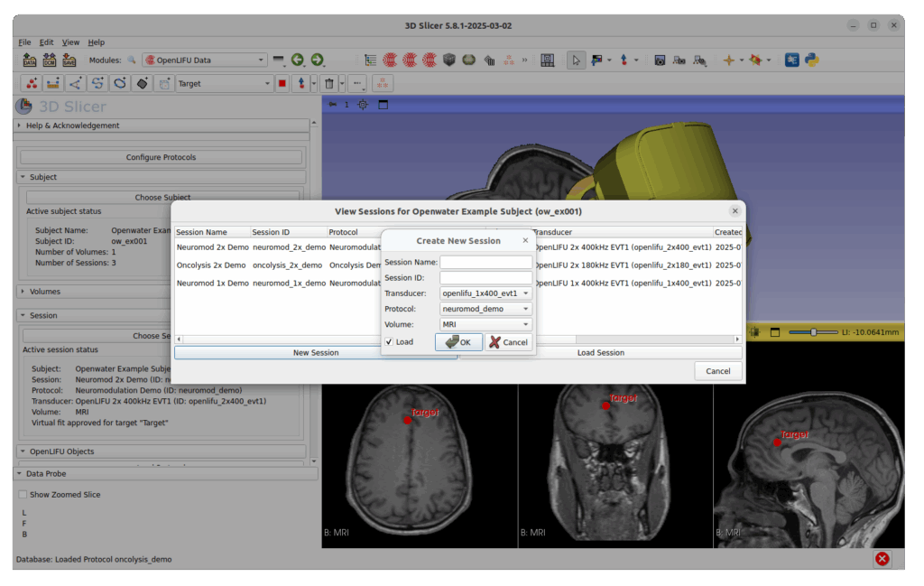Viewport: 924px width, 586px height.
Task: Click Cancel in the View Sessions dialog
Action: (x=717, y=371)
